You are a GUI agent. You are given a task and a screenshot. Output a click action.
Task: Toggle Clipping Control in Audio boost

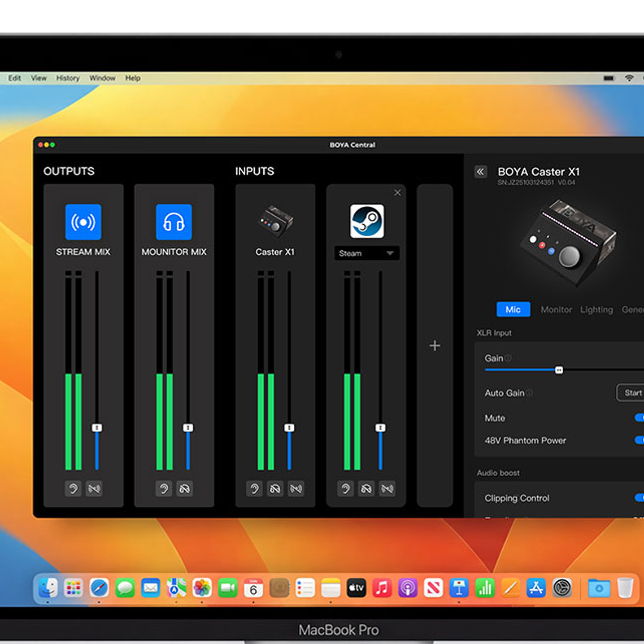click(640, 498)
